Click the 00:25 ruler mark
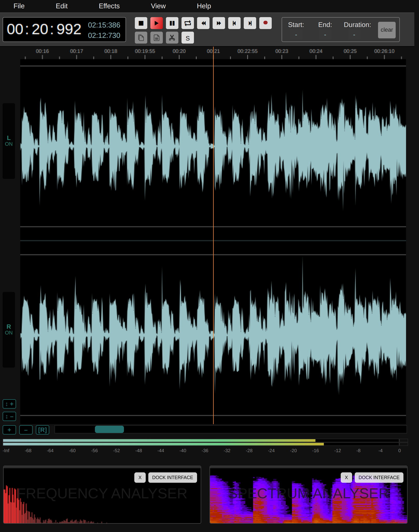 click(350, 51)
